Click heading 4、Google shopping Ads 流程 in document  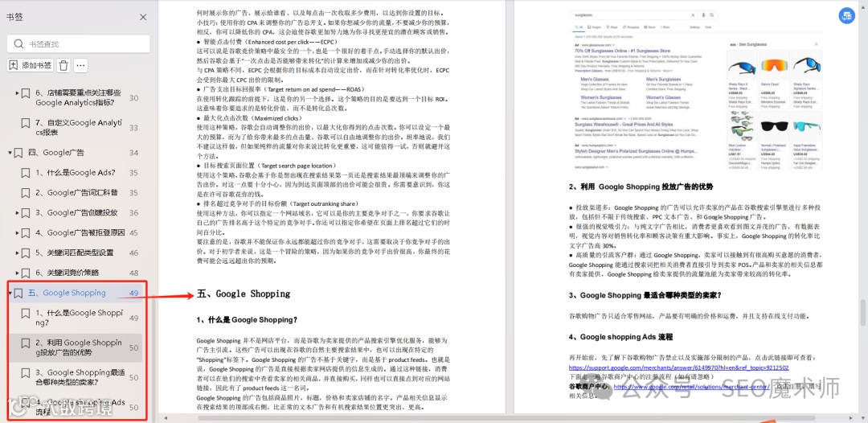[x=621, y=337]
